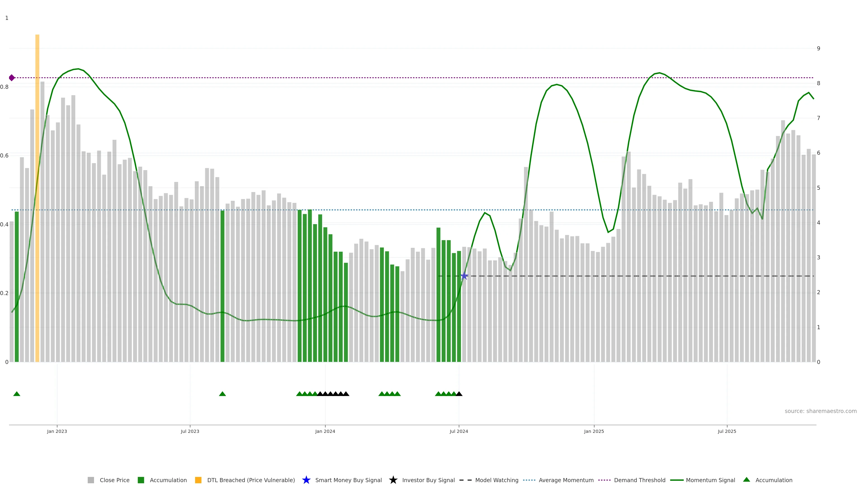
Task: Click the lone accumulation triangle near Aug 2023
Action: (x=222, y=394)
